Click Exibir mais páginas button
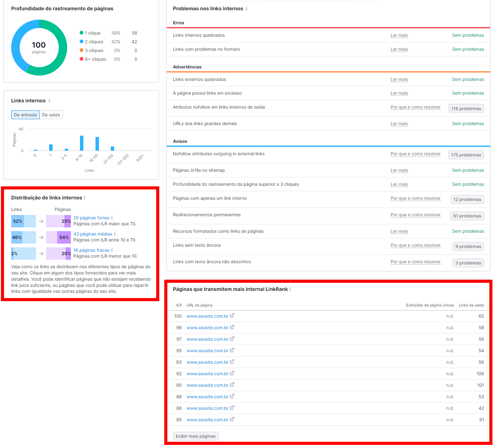 (x=196, y=436)
